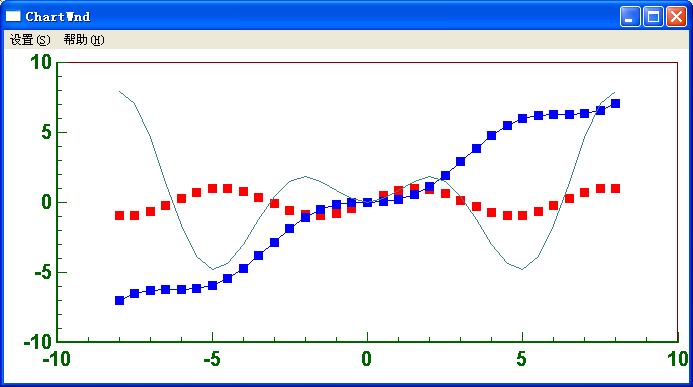Open the 设置(S) menu
The image size is (693, 387).
(x=30, y=40)
